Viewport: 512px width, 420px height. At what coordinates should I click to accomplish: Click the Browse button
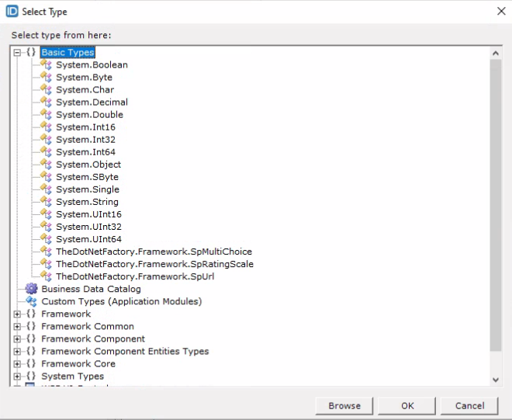point(344,405)
